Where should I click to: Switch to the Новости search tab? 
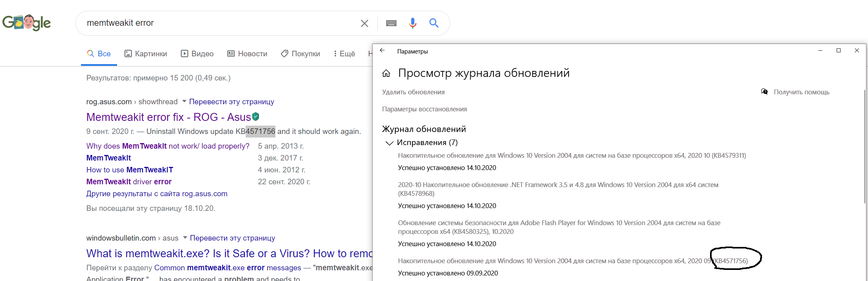pos(247,54)
